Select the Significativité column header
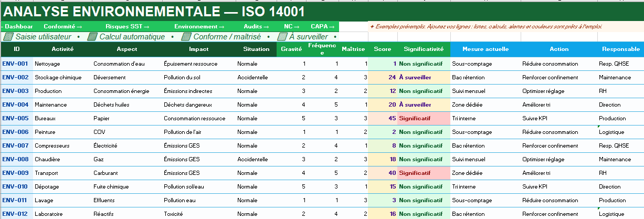 pyautogui.click(x=424, y=49)
